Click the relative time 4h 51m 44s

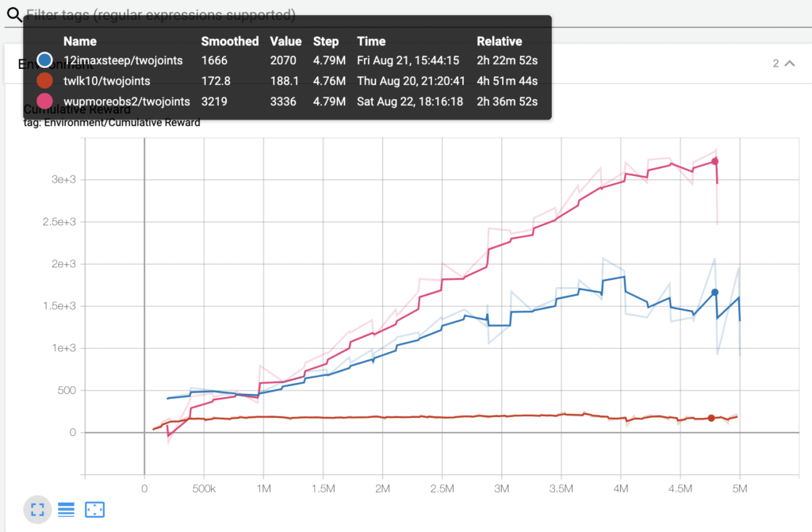point(507,82)
